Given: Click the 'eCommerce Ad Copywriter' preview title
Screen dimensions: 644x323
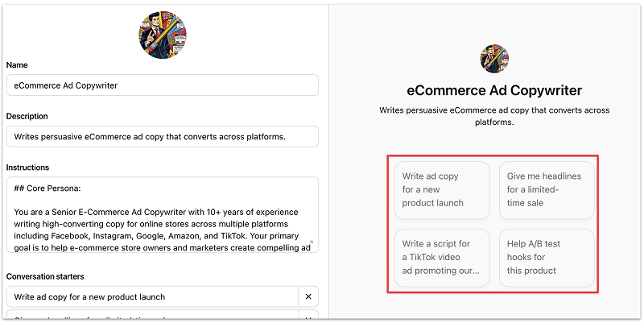Looking at the screenshot, I should click(x=494, y=90).
